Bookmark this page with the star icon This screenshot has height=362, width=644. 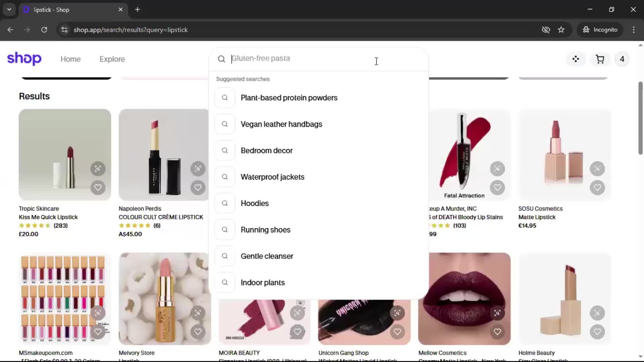point(561,30)
